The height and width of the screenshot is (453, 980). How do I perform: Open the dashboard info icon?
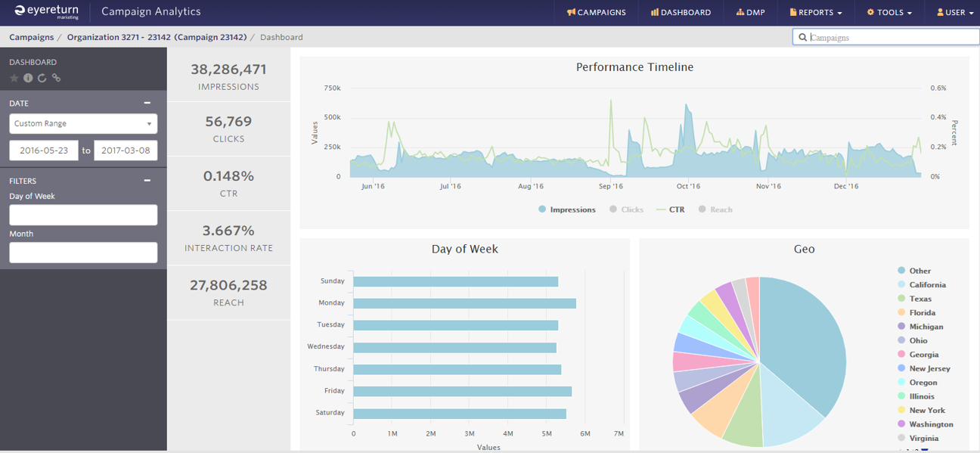click(x=28, y=77)
